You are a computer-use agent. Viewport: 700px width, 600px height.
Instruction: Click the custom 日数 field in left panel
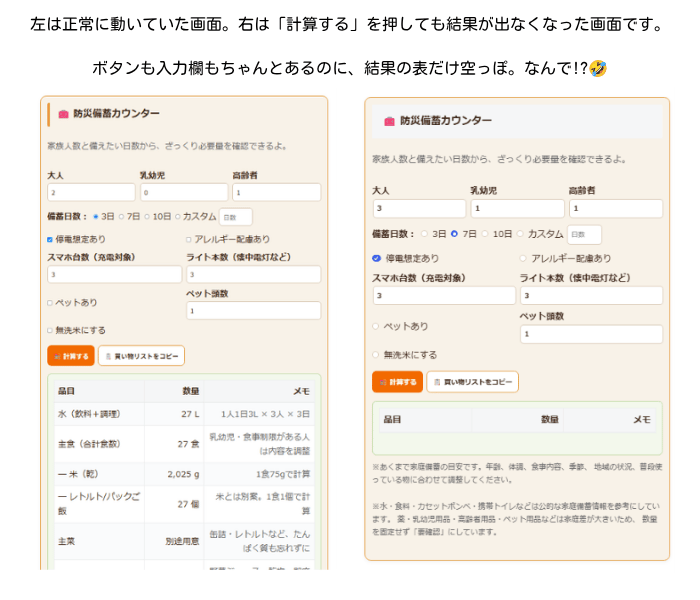(236, 217)
